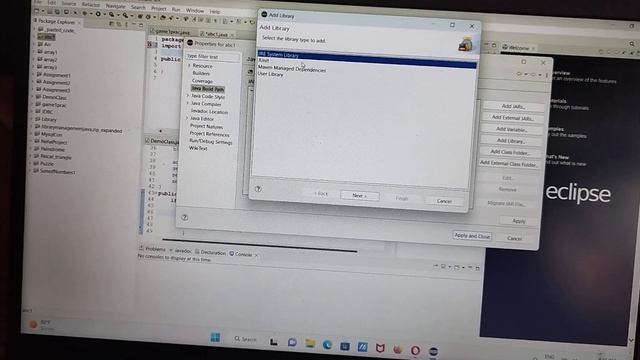Image resolution: width=640 pixels, height=360 pixels.
Task: Select Coverage in Properties tree
Action: point(202,81)
